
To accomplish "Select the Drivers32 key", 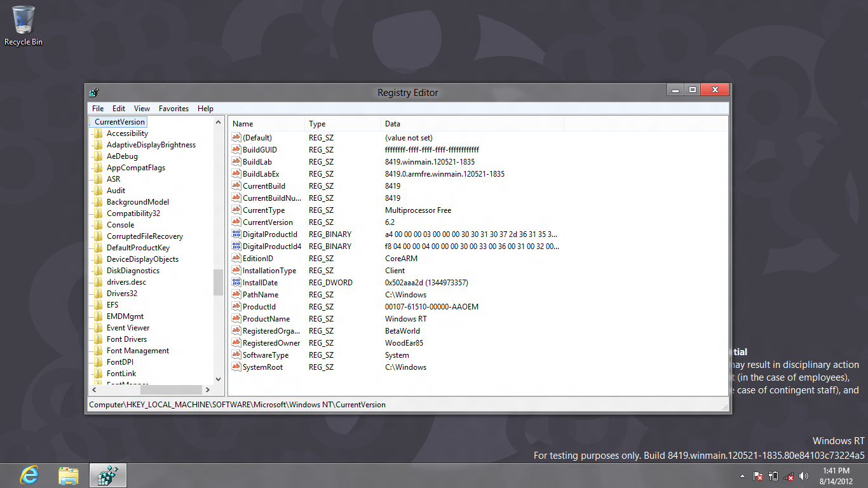I will 122,294.
